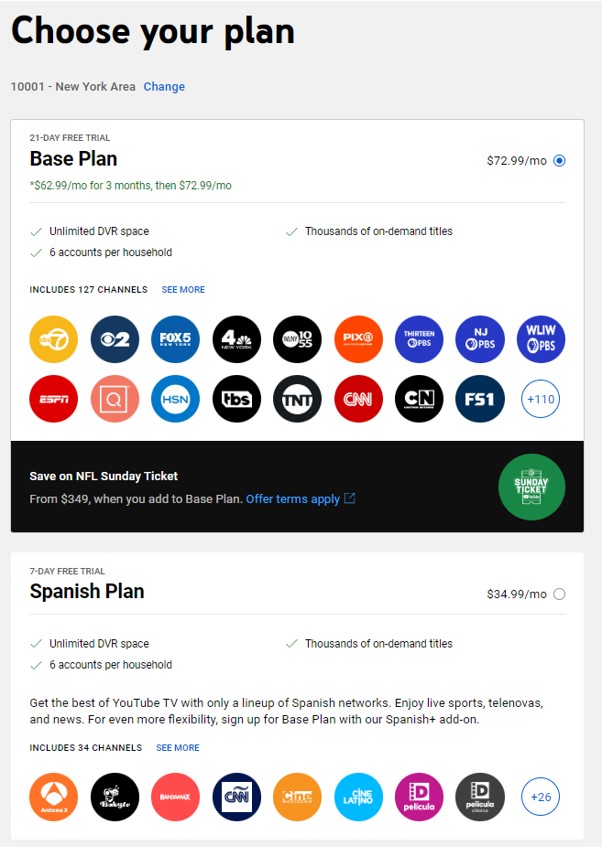The image size is (602, 847).
Task: Click the Thirteen PBS logo
Action: point(418,339)
